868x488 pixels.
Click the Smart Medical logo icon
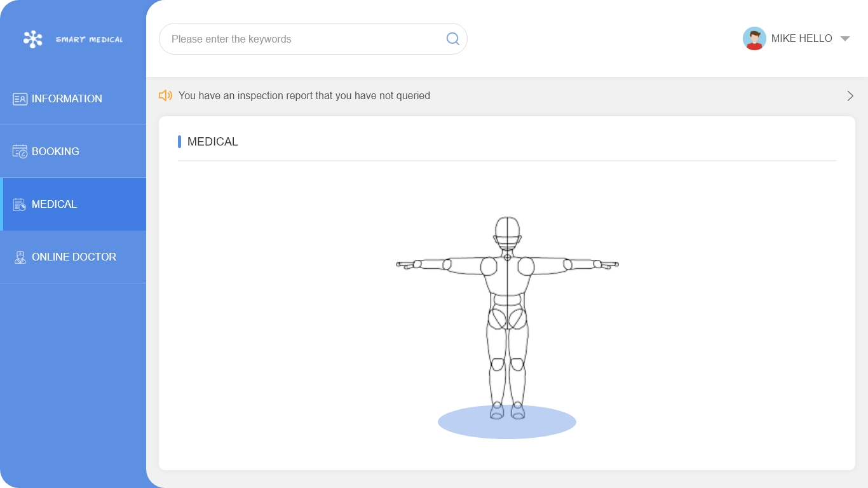tap(32, 39)
